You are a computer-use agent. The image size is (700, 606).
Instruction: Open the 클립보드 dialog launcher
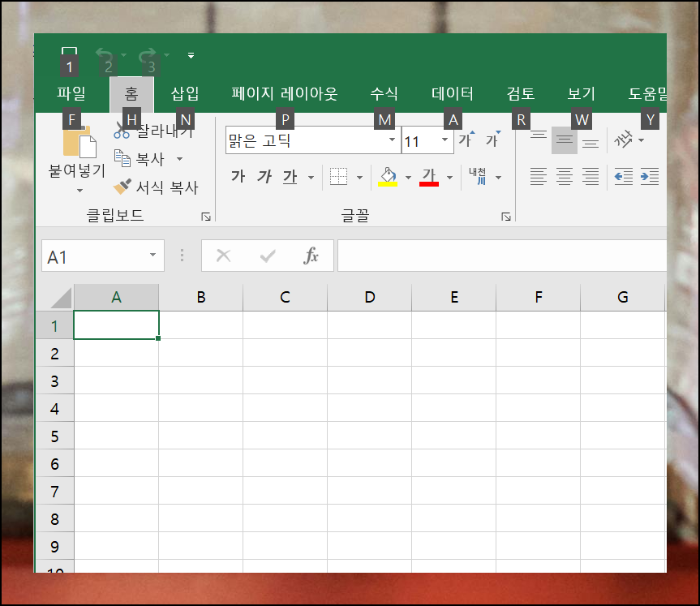(206, 217)
